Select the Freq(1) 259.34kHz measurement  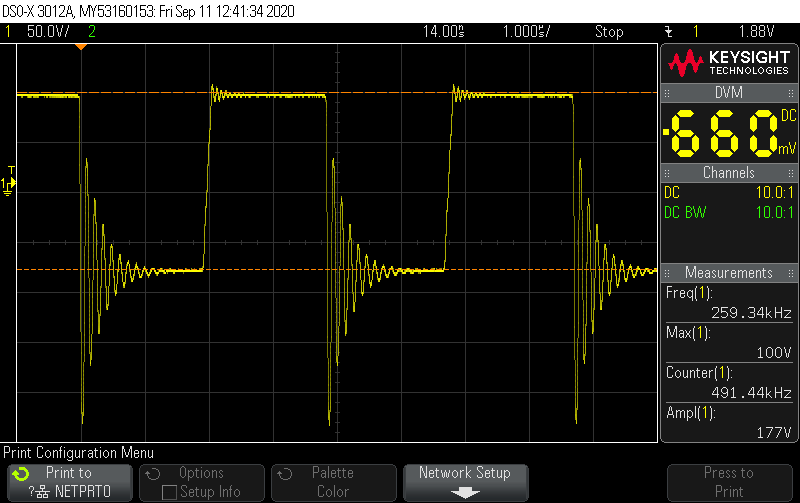click(729, 303)
